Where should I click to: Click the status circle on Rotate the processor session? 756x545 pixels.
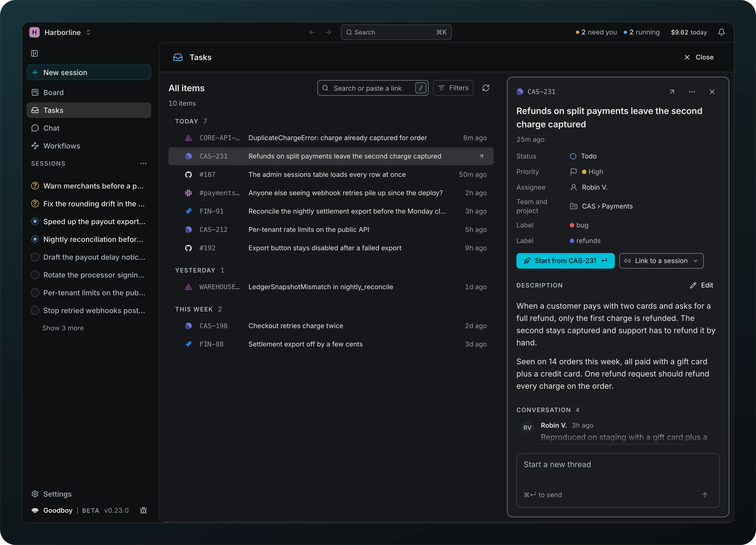35,275
